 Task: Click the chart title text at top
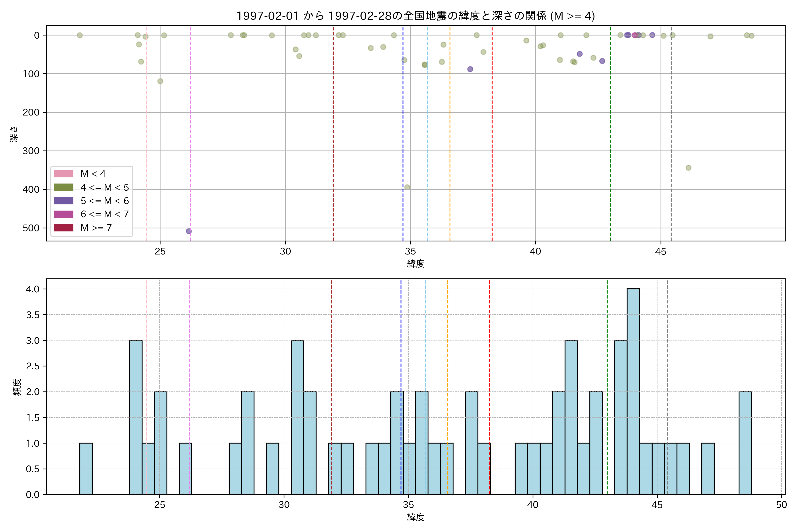[x=415, y=16]
